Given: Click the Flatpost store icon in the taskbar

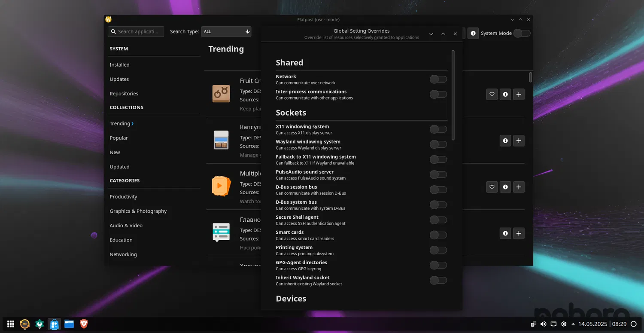Looking at the screenshot, I should point(54,324).
